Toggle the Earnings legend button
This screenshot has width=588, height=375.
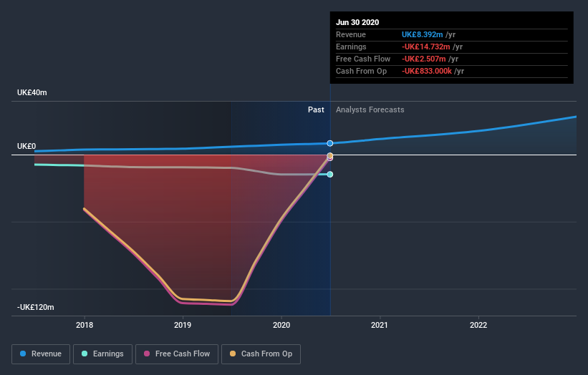coord(102,354)
